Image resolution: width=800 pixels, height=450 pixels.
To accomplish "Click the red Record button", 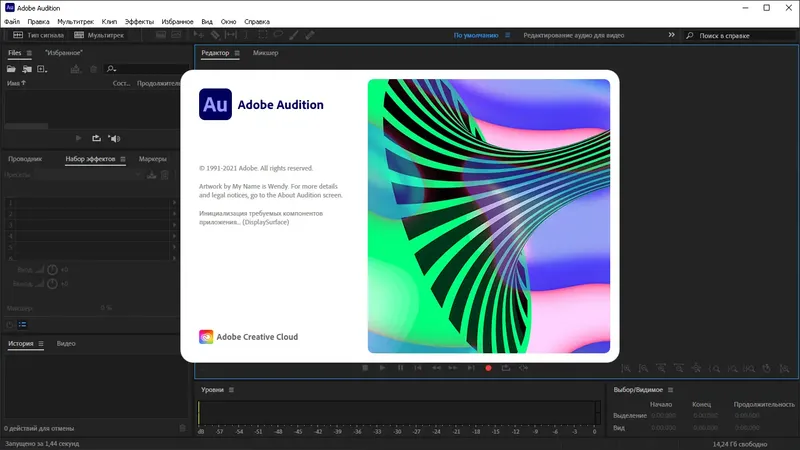I will (488, 368).
